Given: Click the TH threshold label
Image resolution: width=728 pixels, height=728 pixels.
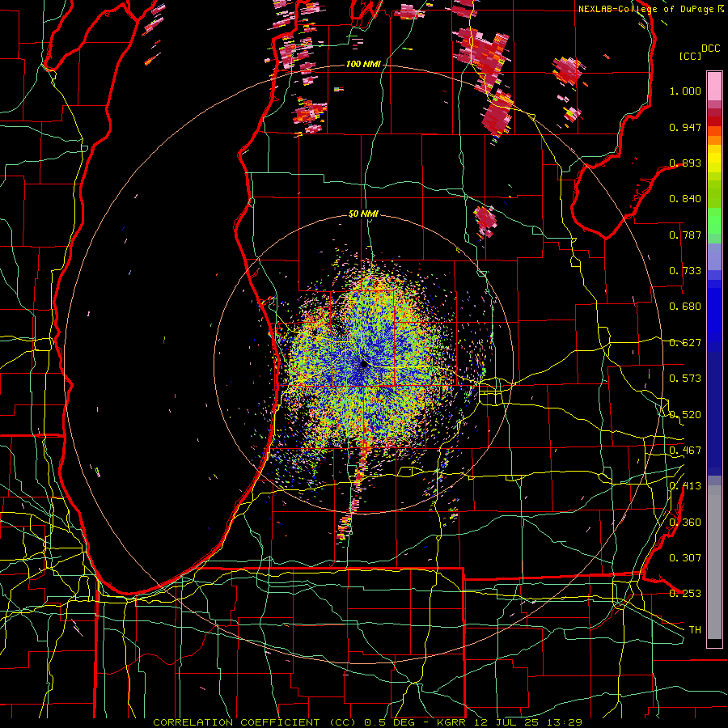Looking at the screenshot, I should [x=695, y=630].
